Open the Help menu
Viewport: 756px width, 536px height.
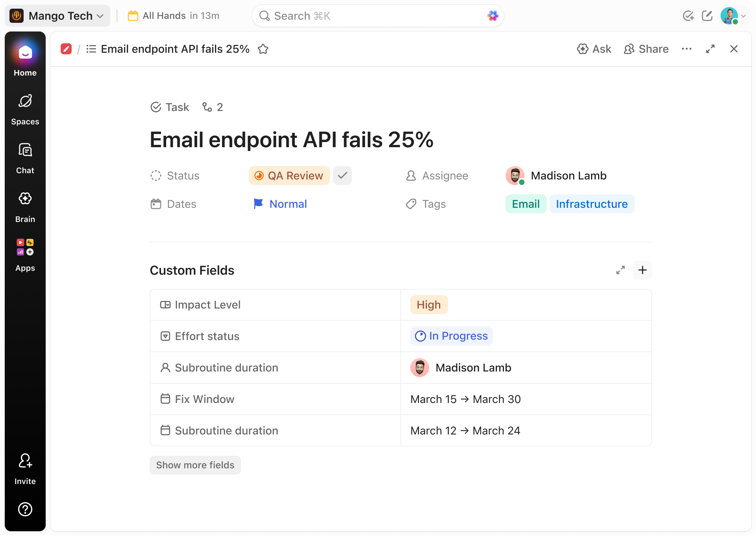click(25, 509)
